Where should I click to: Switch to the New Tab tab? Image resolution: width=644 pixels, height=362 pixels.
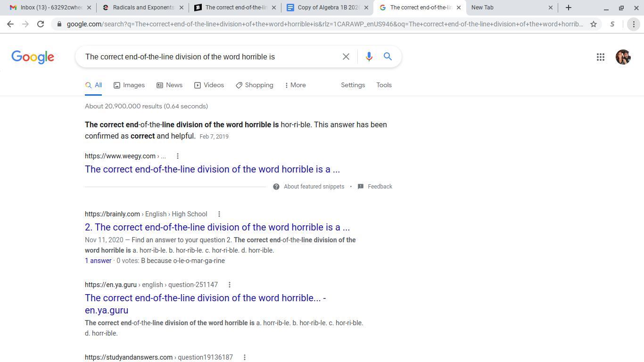512,8
